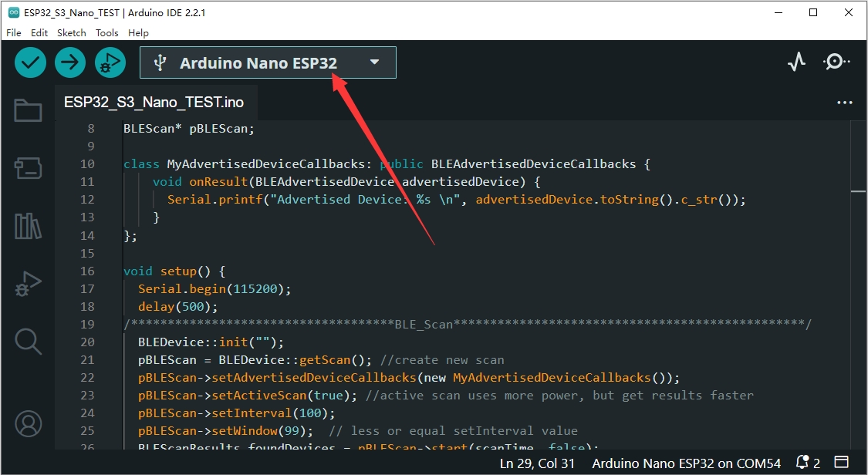Open the Serial Monitor
This screenshot has height=475, width=868.
click(836, 62)
